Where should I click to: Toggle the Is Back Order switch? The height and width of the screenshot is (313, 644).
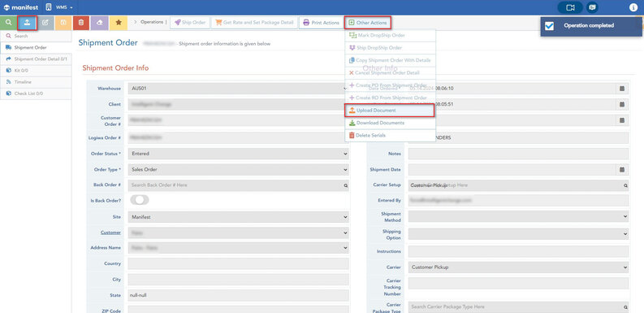point(139,200)
